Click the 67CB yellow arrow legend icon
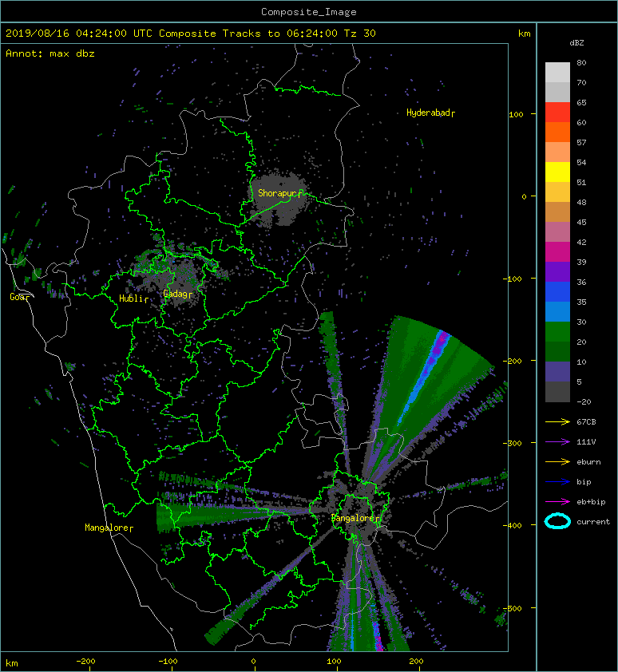This screenshot has width=618, height=672. coord(557,421)
